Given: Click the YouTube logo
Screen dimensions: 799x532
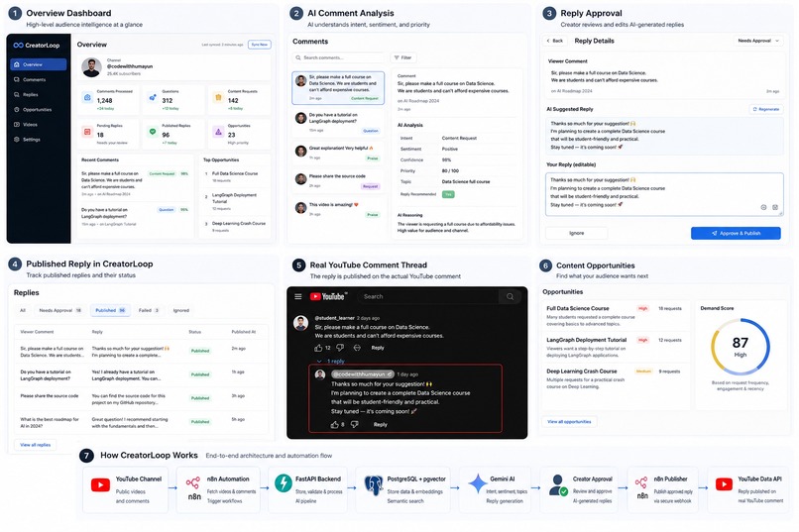Looking at the screenshot, I should (329, 296).
